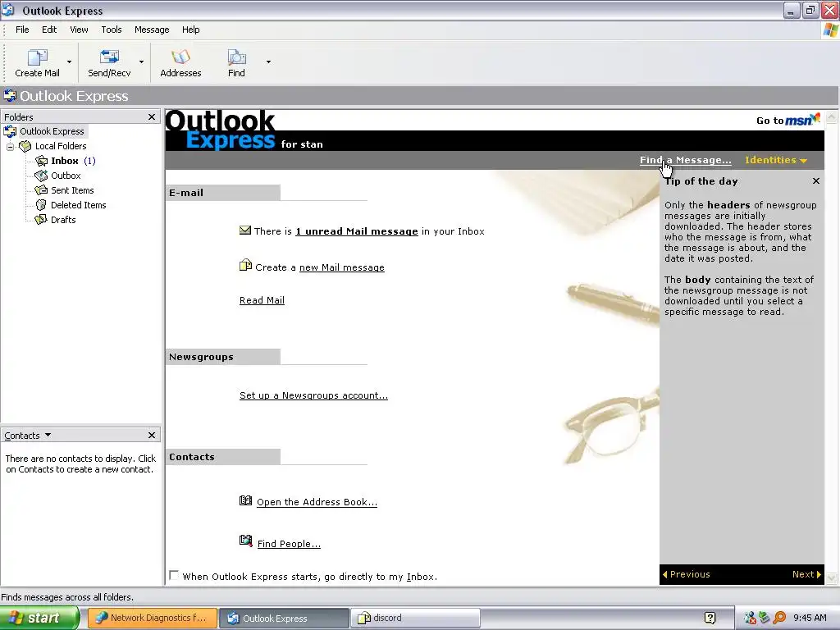This screenshot has width=840, height=630.
Task: Open the Inbox folder icon
Action: [41, 161]
